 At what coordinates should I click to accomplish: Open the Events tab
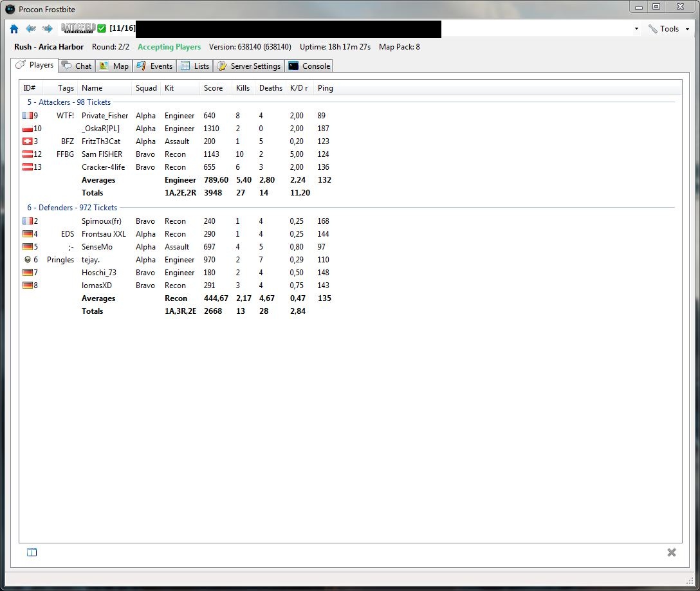[154, 66]
